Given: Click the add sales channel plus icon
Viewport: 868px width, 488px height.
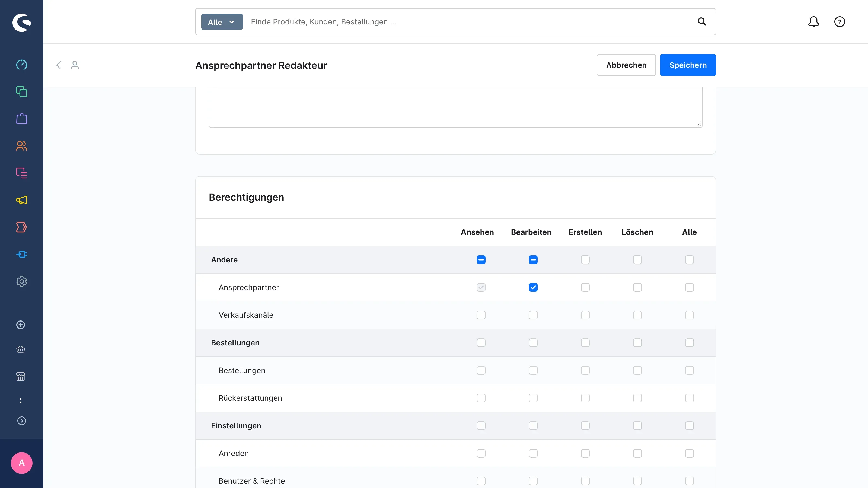Looking at the screenshot, I should (21, 325).
